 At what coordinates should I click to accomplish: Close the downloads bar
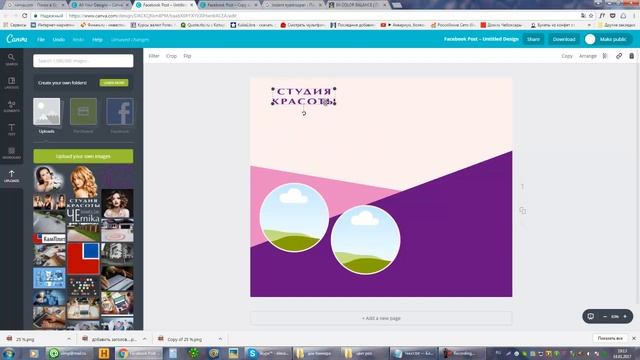(633, 338)
